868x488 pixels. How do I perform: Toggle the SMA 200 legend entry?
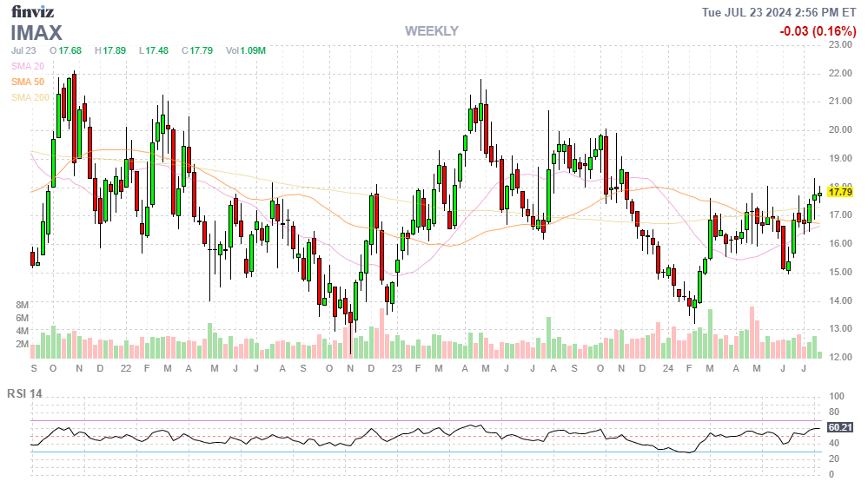pyautogui.click(x=30, y=97)
